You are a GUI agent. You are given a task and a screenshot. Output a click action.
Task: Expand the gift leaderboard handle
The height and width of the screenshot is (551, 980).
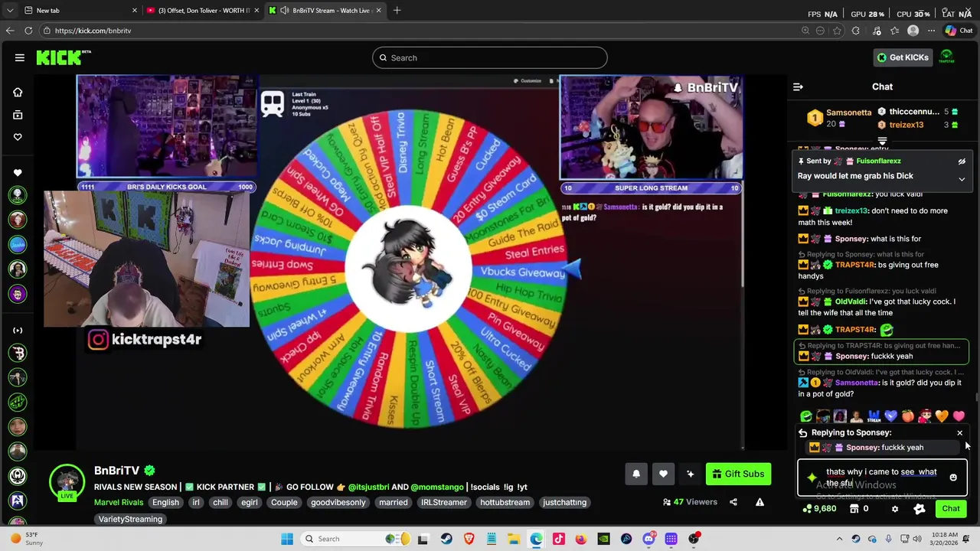point(882,142)
